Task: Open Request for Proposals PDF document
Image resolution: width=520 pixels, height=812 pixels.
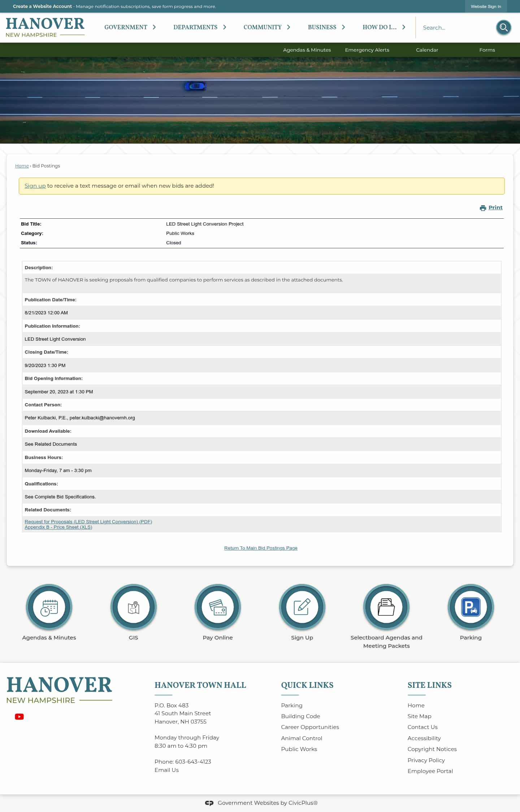Action: click(88, 522)
